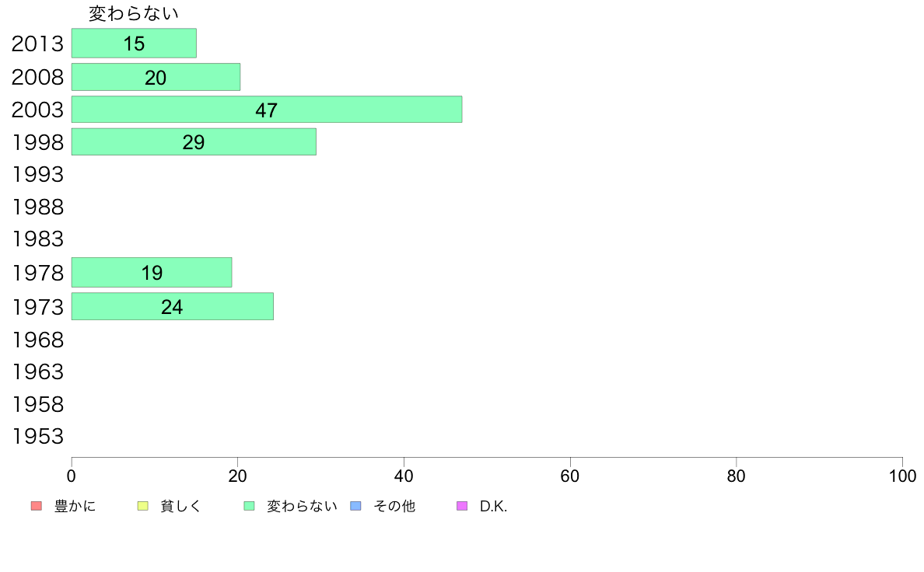Click the D.K. legend label
Screen dimensions: 924x572
(493, 507)
